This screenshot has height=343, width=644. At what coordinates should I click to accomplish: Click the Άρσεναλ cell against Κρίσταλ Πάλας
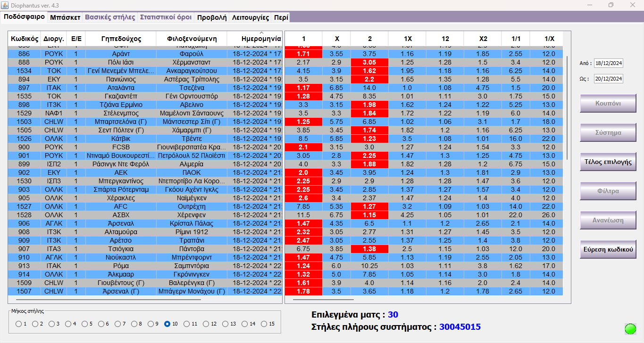click(x=121, y=223)
